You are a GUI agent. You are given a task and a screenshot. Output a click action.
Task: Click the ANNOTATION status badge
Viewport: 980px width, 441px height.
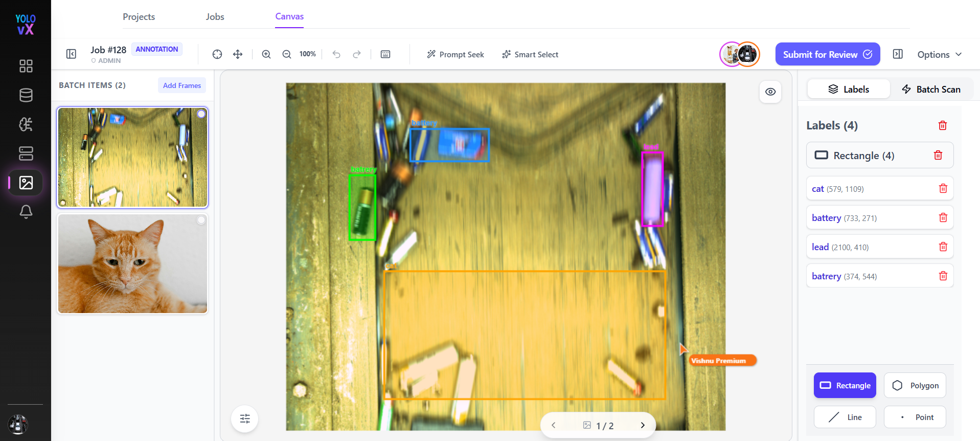157,49
